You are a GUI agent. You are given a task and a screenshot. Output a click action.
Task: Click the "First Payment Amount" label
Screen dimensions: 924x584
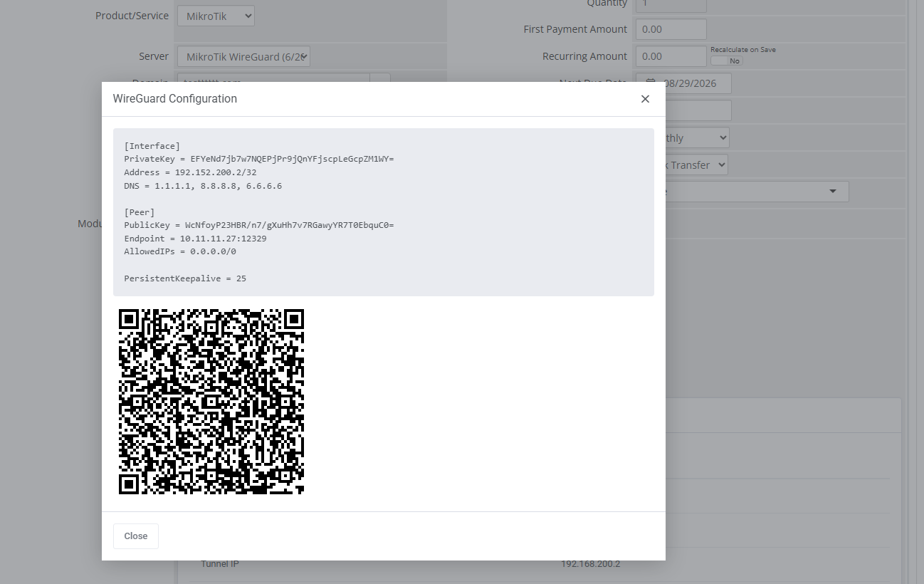[575, 29]
